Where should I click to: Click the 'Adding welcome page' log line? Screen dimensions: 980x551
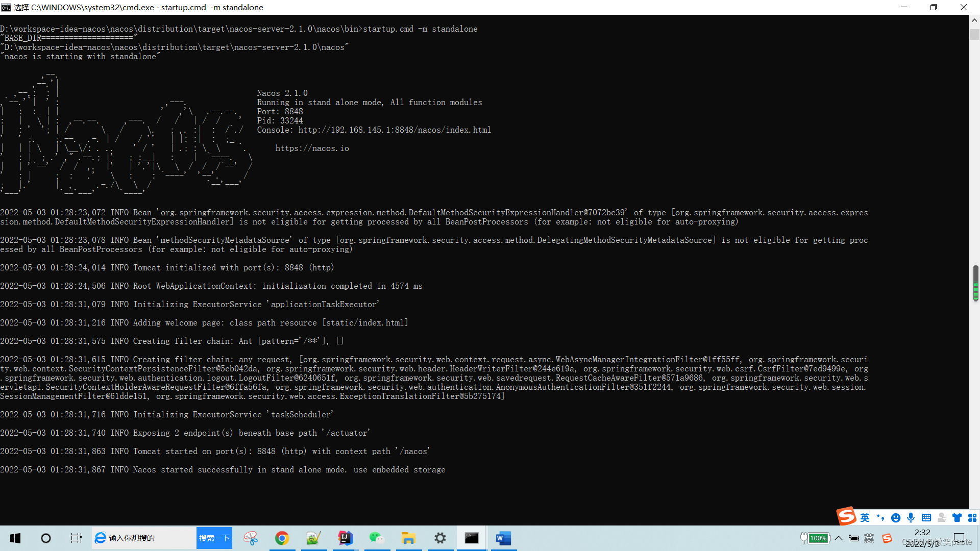204,323
